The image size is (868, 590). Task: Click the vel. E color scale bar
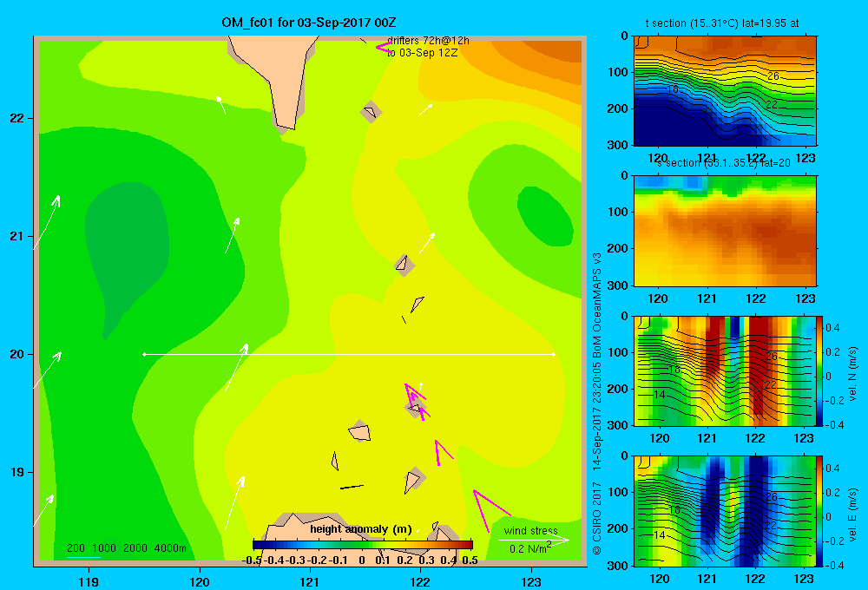click(820, 511)
